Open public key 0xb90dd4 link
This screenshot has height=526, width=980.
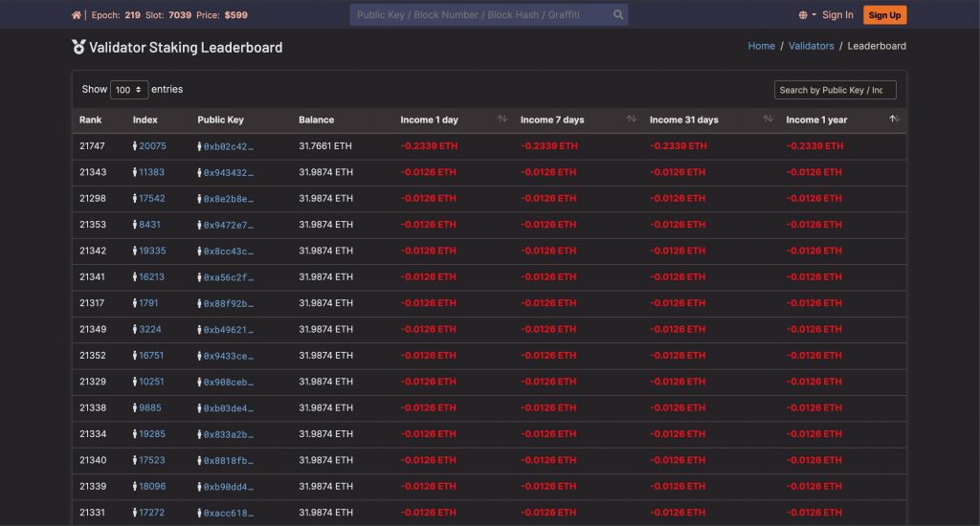click(x=228, y=488)
